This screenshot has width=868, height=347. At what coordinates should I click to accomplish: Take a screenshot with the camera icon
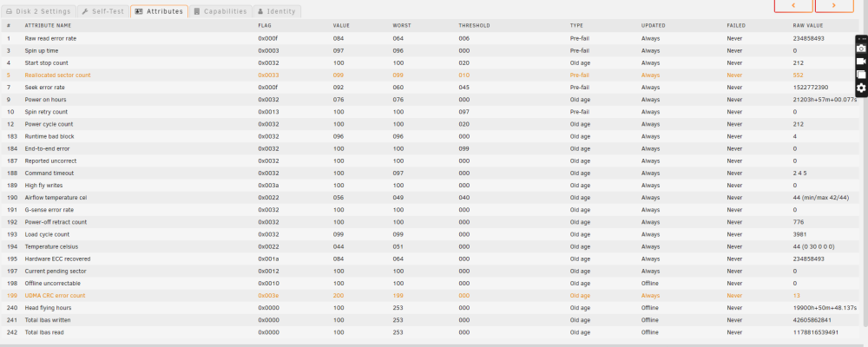[861, 49]
